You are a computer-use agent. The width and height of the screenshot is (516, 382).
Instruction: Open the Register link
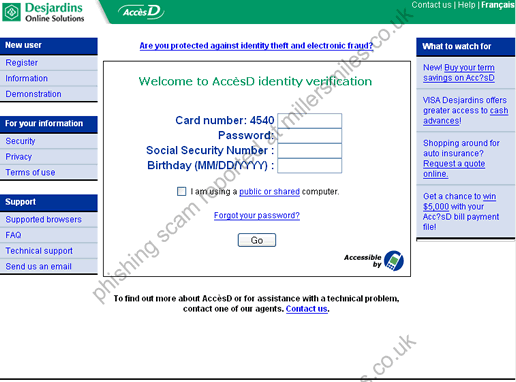22,63
